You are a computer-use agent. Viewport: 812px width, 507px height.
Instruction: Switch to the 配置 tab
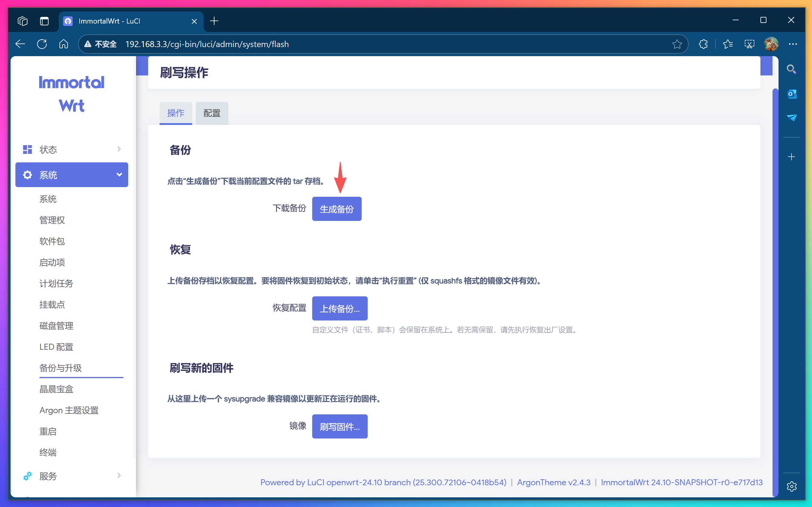coord(211,113)
